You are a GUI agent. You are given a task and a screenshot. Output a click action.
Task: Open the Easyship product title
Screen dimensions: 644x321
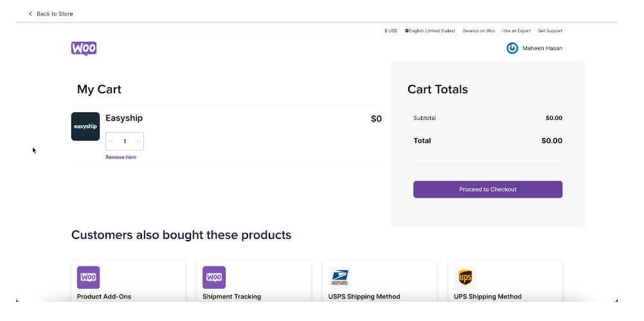pyautogui.click(x=124, y=118)
